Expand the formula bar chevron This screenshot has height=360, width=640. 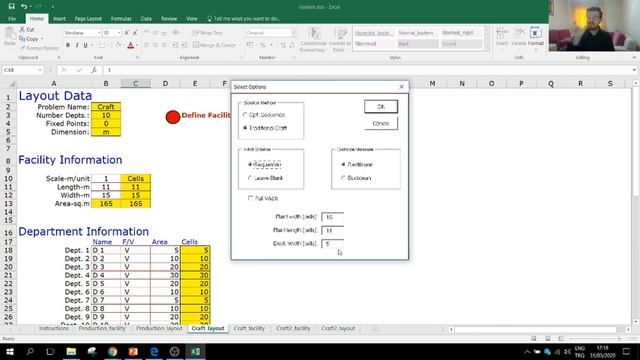coord(634,70)
